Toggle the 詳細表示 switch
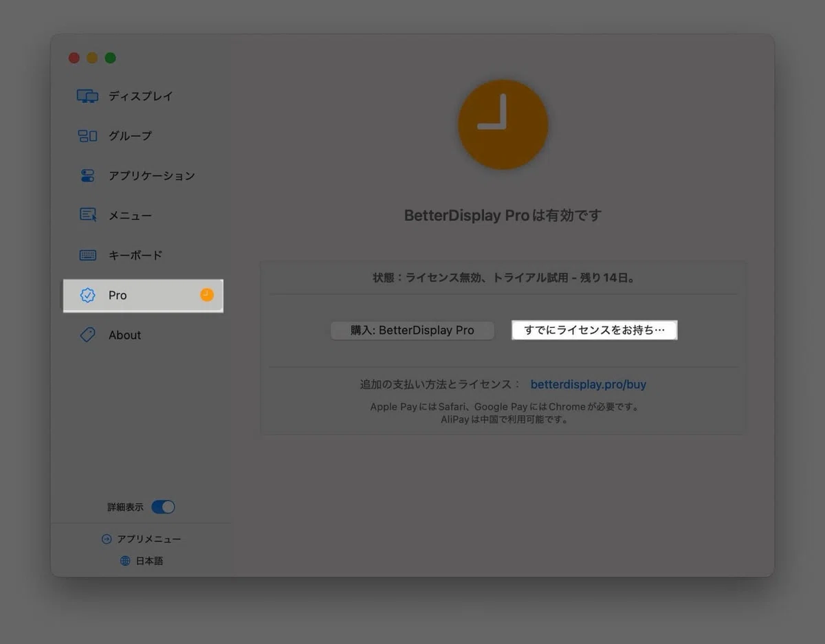This screenshot has width=825, height=644. (164, 507)
